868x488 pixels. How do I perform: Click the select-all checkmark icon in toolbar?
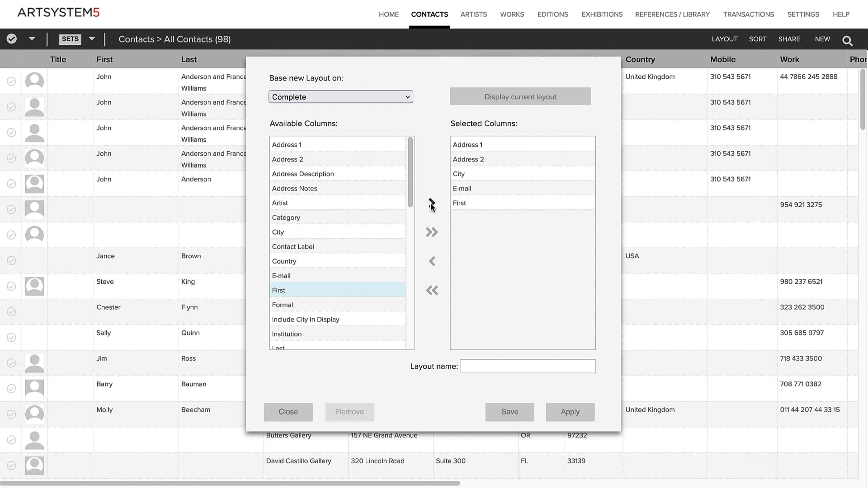(x=12, y=39)
